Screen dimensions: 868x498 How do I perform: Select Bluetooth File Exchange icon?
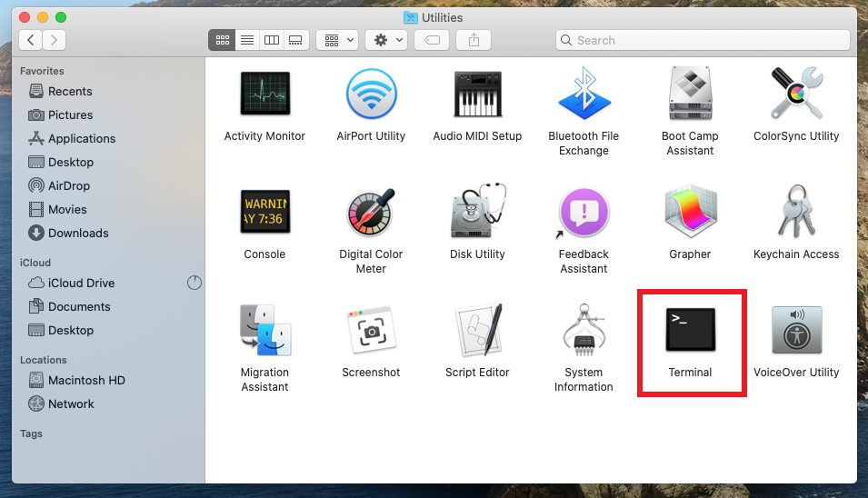point(584,94)
